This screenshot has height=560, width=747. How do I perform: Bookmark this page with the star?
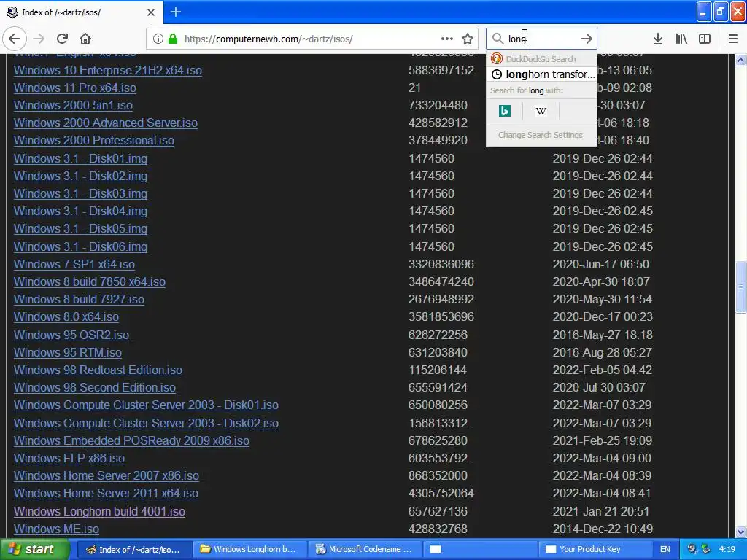coord(468,39)
